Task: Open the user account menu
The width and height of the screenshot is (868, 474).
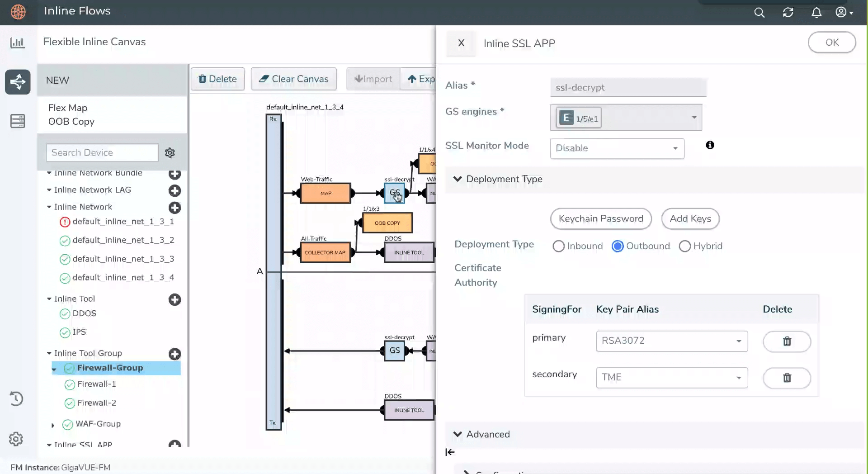Action: [844, 12]
